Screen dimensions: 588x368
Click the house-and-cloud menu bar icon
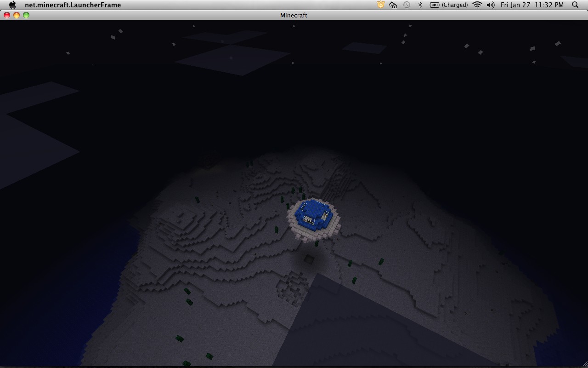(392, 5)
